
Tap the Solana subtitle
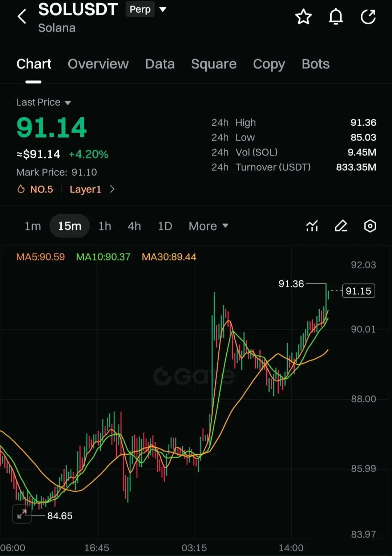[57, 28]
